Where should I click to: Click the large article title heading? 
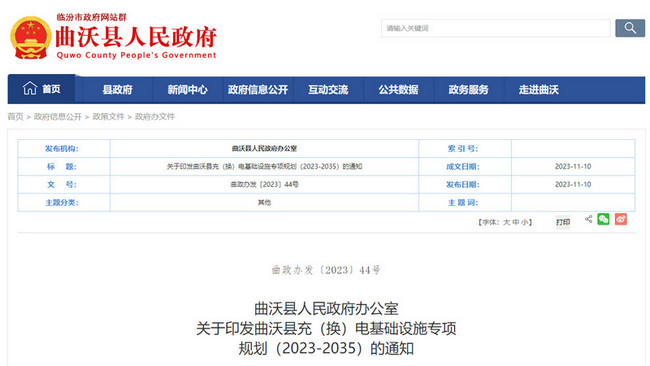[x=326, y=329]
